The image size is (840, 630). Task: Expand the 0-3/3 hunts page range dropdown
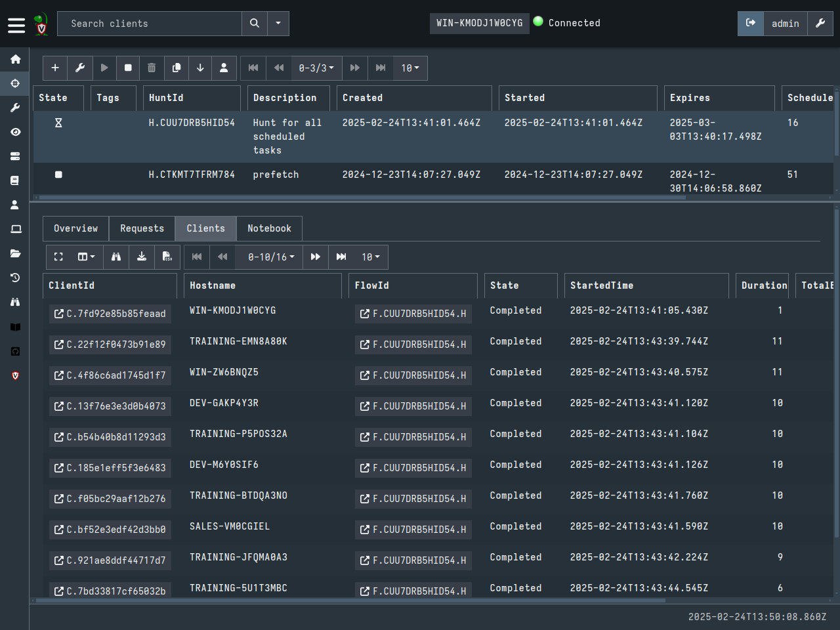[316, 68]
